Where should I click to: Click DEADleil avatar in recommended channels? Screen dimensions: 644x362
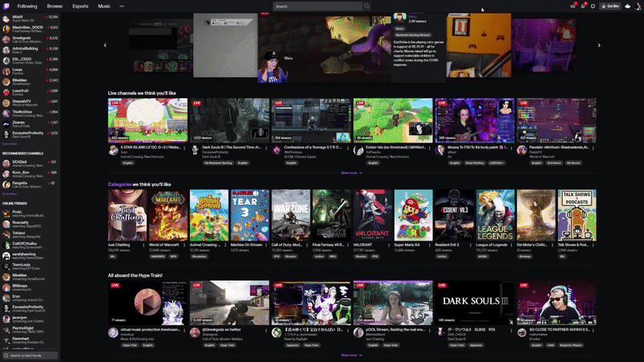click(x=6, y=163)
